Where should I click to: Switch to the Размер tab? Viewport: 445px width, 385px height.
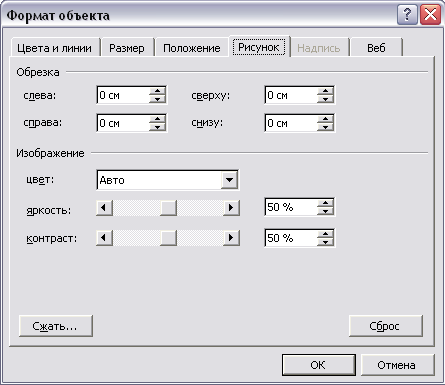pos(127,48)
